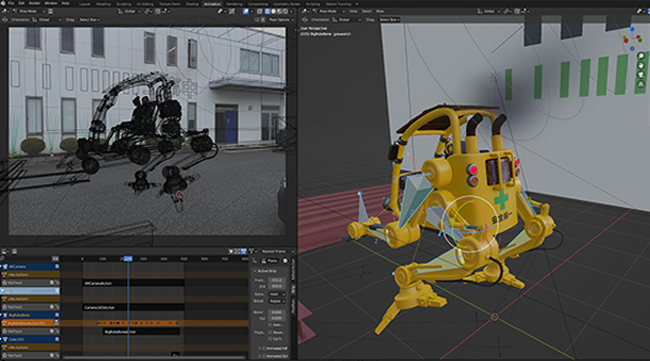Open the Pose menu in the right viewport
650x361 pixels.
tap(380, 11)
